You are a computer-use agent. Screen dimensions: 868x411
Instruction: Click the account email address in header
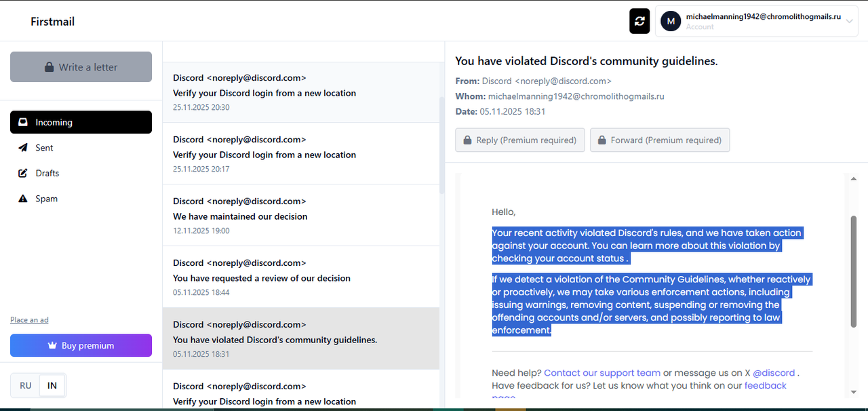pos(764,16)
